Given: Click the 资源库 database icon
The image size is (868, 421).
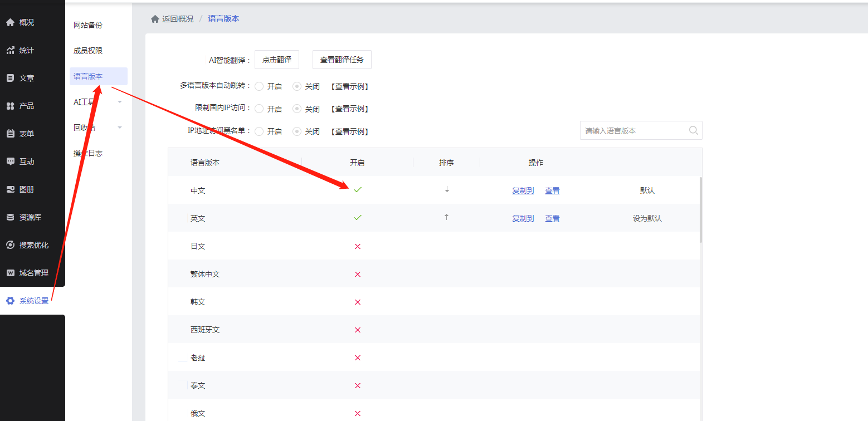Looking at the screenshot, I should click(10, 217).
